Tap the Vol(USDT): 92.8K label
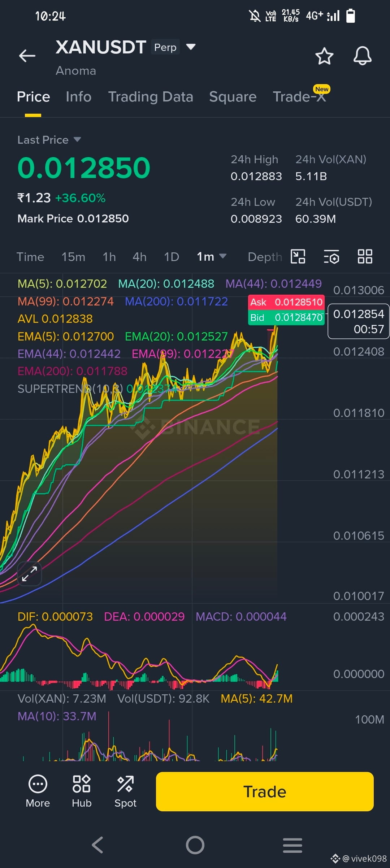The height and width of the screenshot is (868, 390). (x=163, y=699)
